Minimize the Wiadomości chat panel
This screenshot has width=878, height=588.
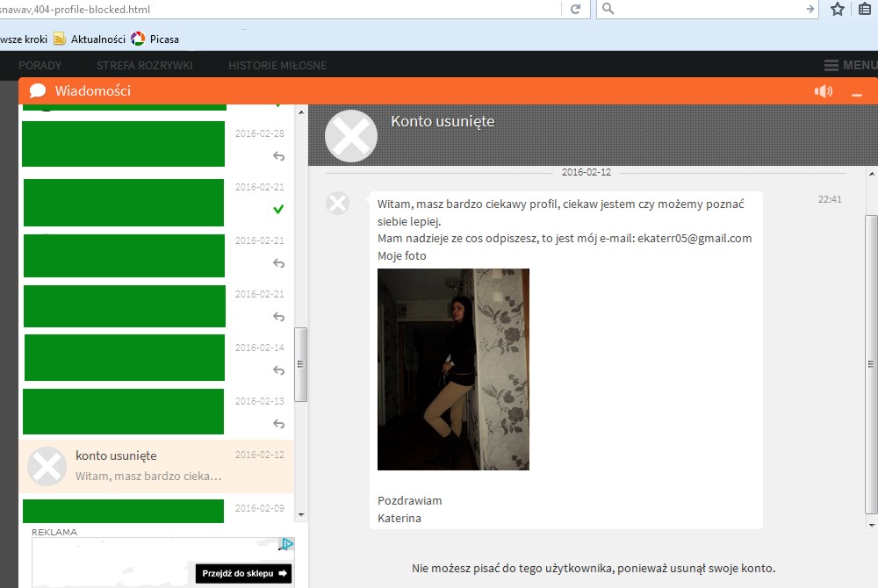857,92
